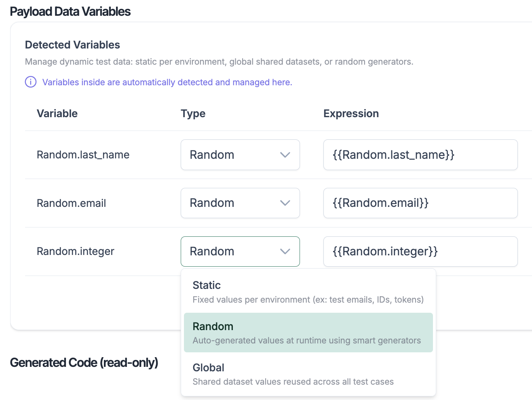This screenshot has height=400, width=532.
Task: Click the Generated Code (read-only) heading
Action: click(84, 362)
